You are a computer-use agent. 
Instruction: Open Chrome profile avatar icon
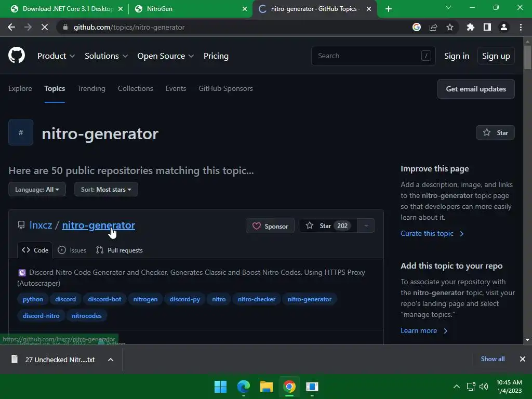coord(504,27)
